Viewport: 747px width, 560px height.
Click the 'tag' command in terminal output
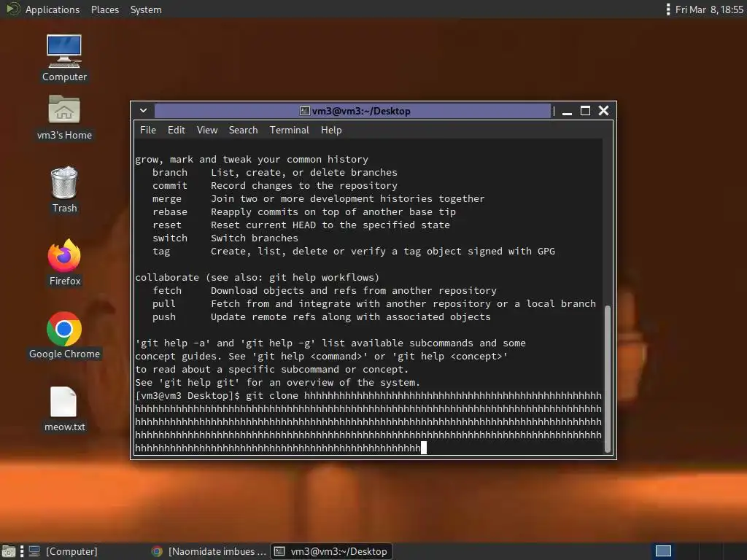click(161, 252)
